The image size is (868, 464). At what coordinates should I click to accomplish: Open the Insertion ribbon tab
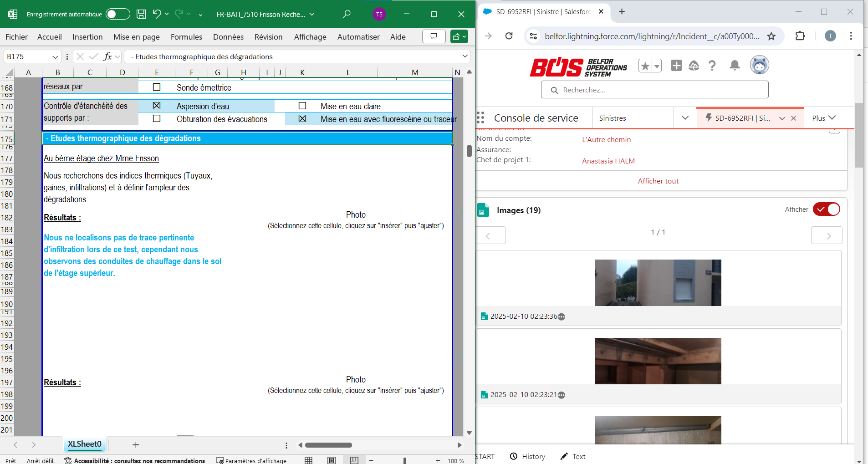[87, 37]
